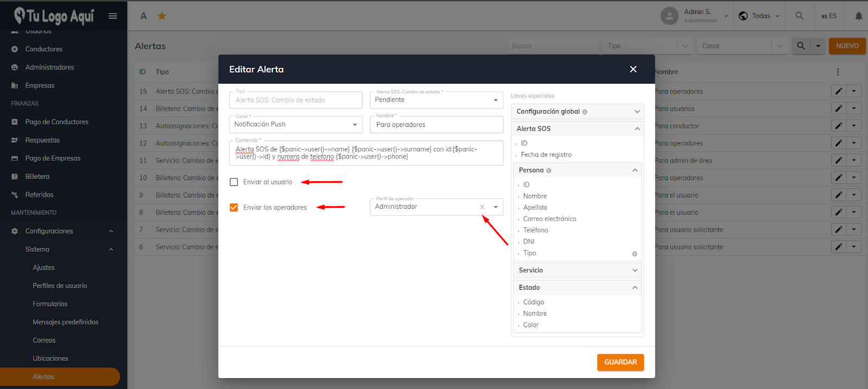Click the Administradores sidebar icon
Viewport: 868px width, 389px height.
click(15, 67)
